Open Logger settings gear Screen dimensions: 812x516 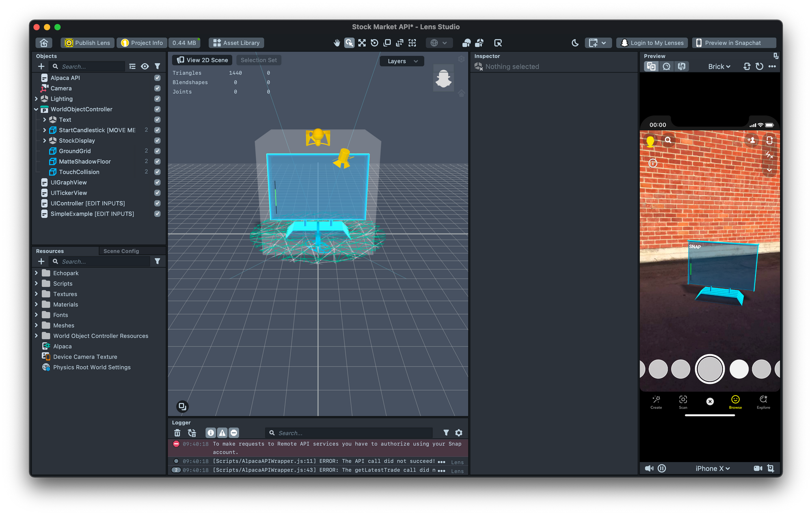[x=459, y=433]
